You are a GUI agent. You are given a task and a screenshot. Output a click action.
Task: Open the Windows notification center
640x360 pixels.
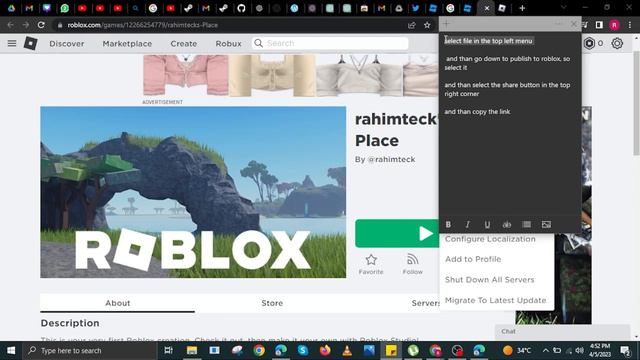(625, 351)
